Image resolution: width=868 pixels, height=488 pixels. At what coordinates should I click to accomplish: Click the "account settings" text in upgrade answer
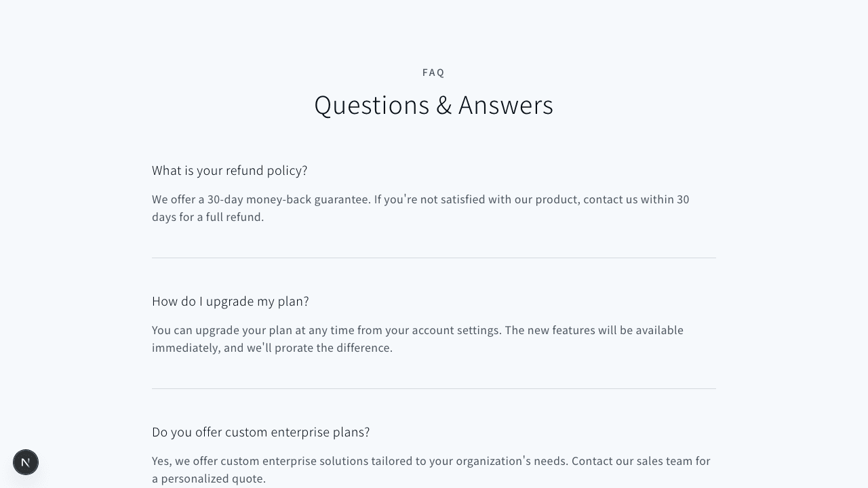click(456, 330)
